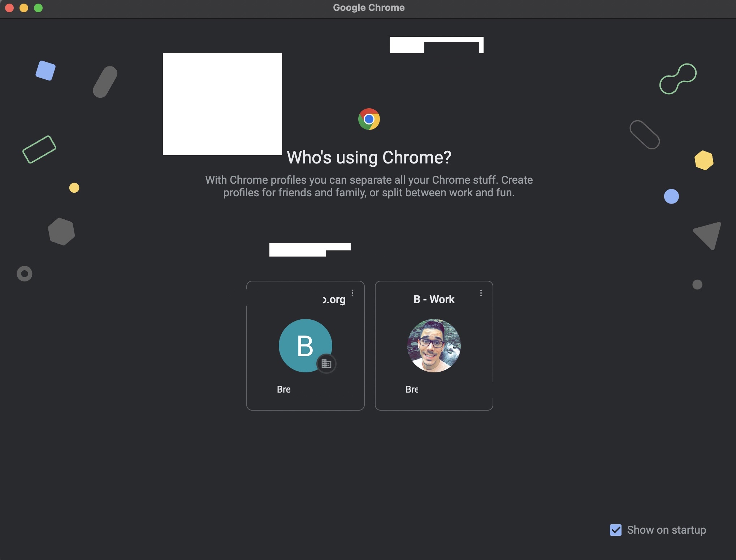Image resolution: width=736 pixels, height=560 pixels.
Task: Click the profile photo of B - Work user
Action: [x=434, y=345]
